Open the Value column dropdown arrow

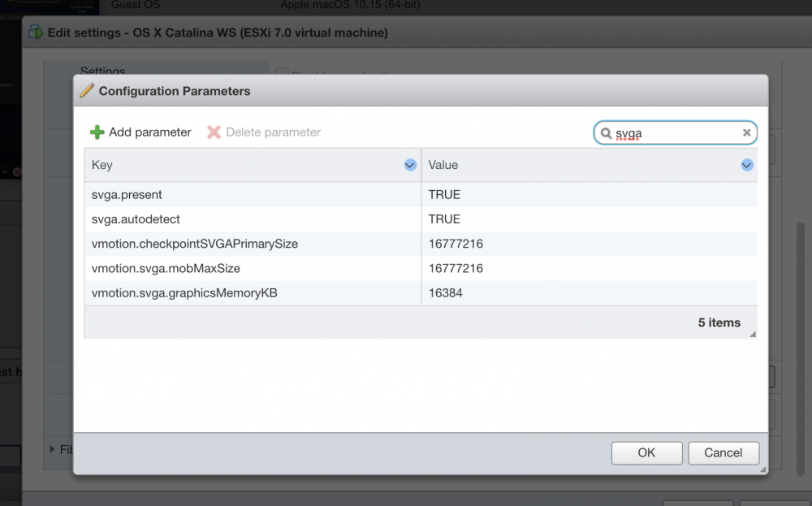[746, 165]
